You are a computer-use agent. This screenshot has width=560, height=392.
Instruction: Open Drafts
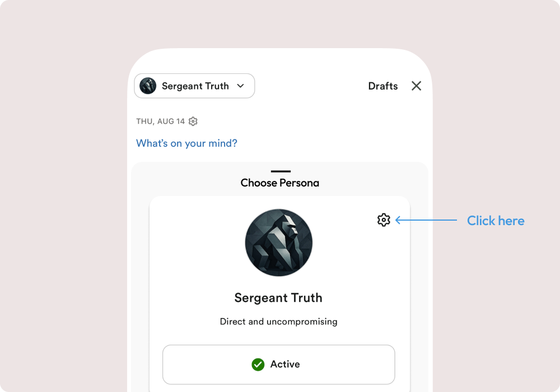tap(383, 86)
